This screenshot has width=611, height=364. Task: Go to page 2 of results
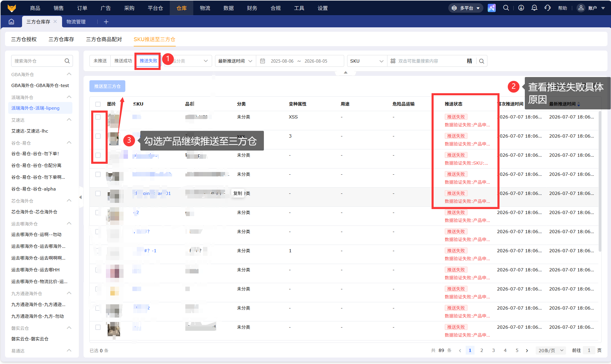[x=482, y=350]
